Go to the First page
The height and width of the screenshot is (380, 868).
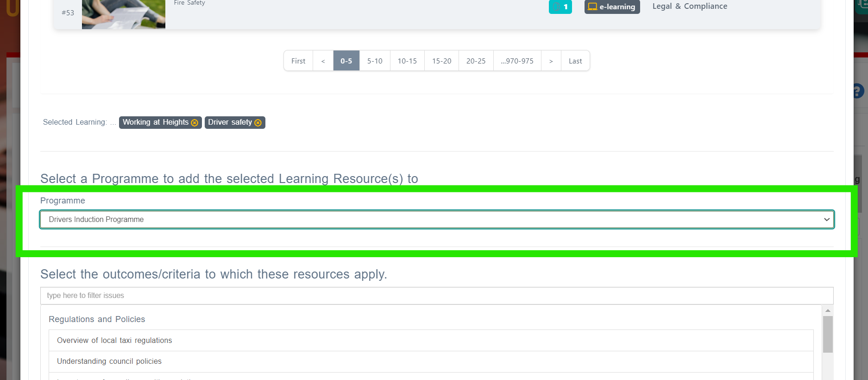[x=298, y=61]
